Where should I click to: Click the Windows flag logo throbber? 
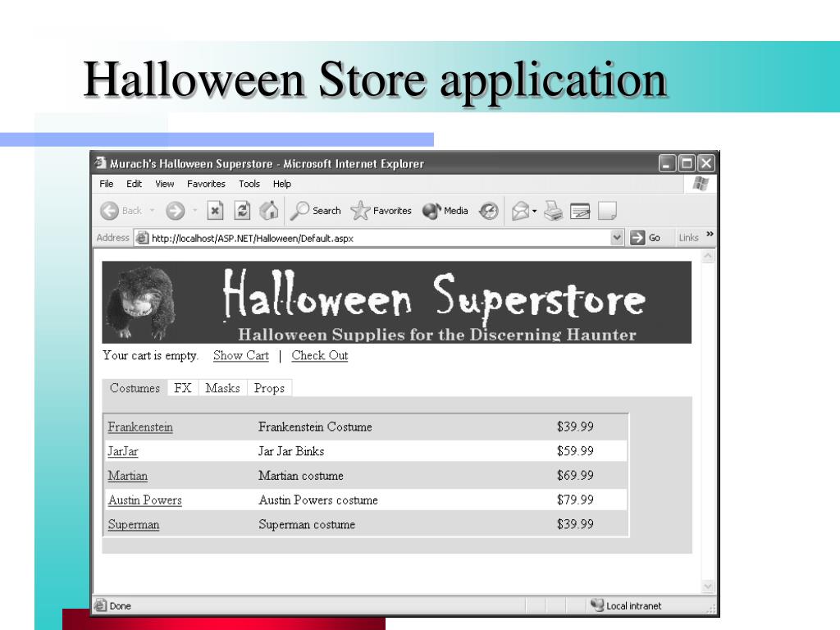[701, 184]
